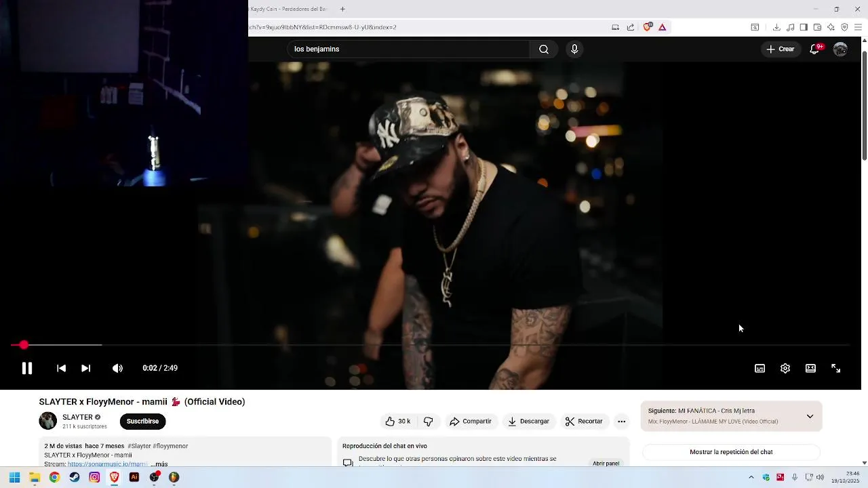Open the taskbar clock showing 23:46

pyautogui.click(x=846, y=477)
